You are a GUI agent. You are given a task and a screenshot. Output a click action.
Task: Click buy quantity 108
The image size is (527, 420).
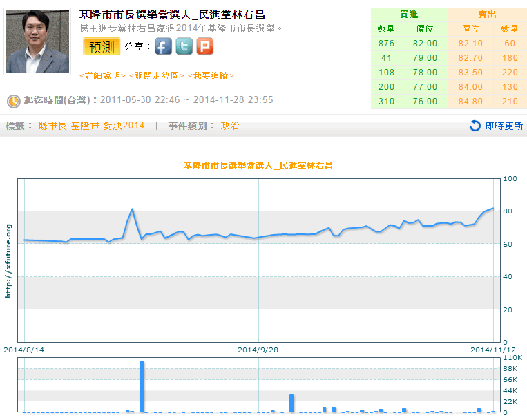(386, 73)
